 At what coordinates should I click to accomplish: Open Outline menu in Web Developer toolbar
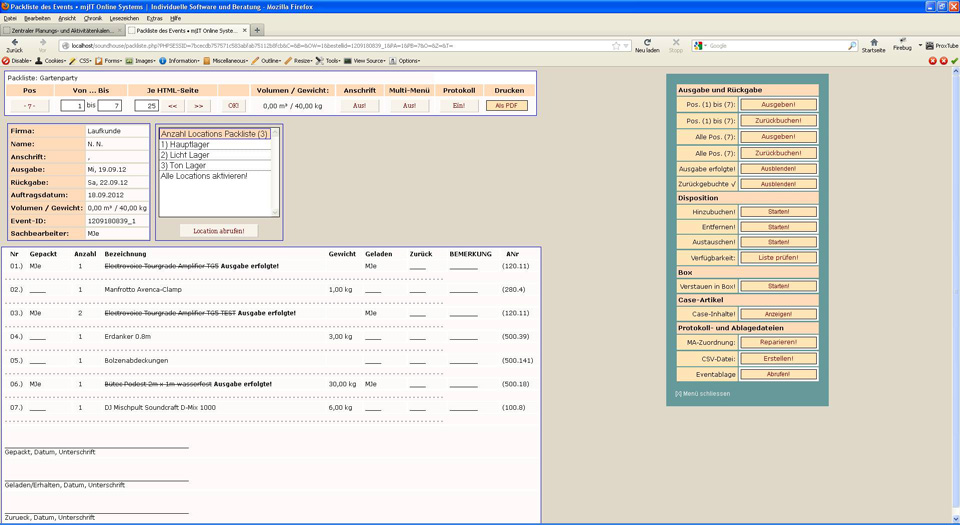click(x=267, y=61)
